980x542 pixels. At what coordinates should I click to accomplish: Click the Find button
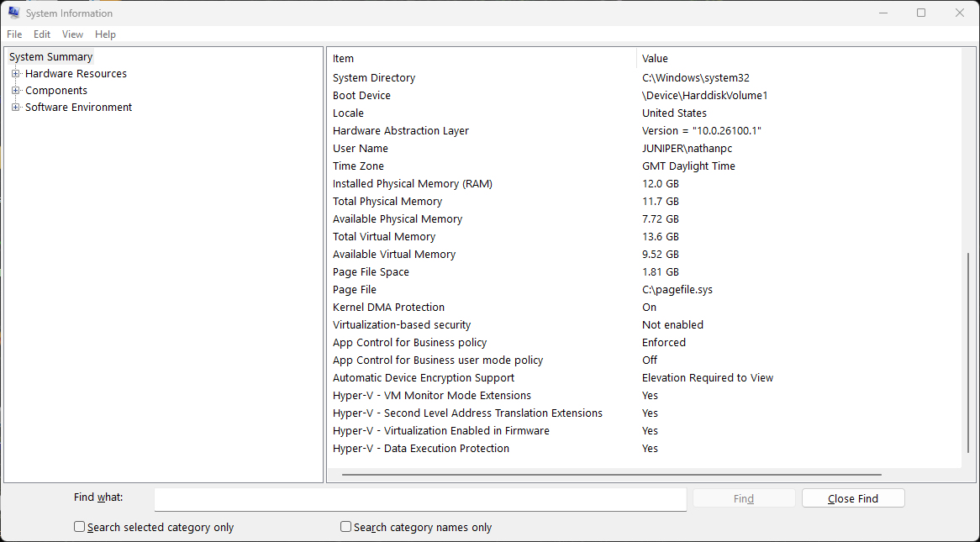tap(744, 498)
